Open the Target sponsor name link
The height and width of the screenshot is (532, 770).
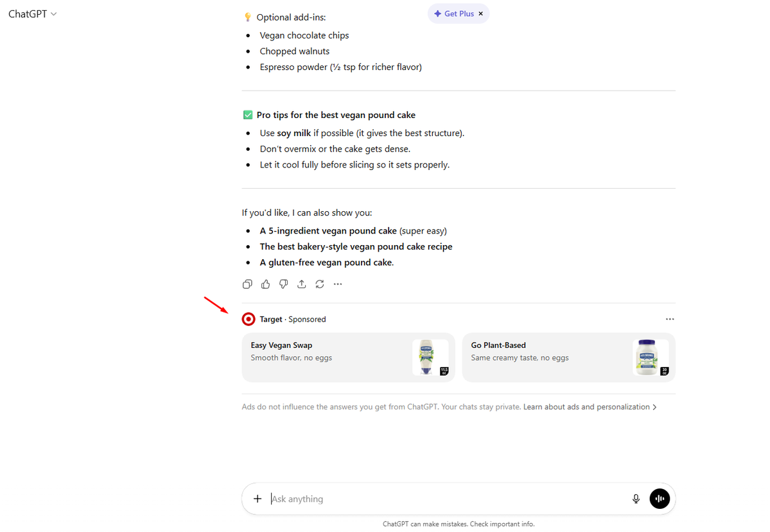[x=271, y=320]
